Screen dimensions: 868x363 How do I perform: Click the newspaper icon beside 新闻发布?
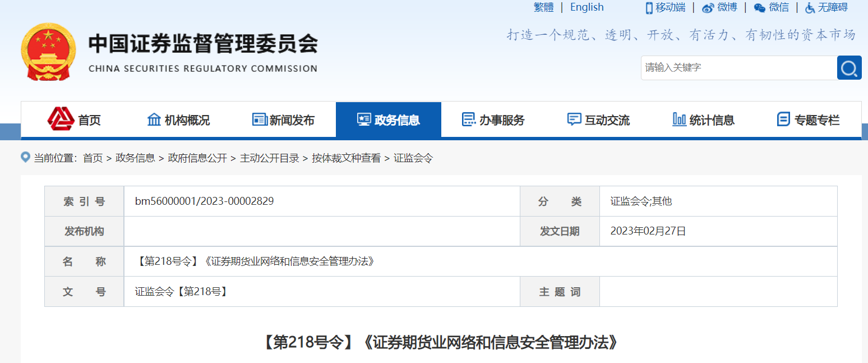[x=260, y=120]
